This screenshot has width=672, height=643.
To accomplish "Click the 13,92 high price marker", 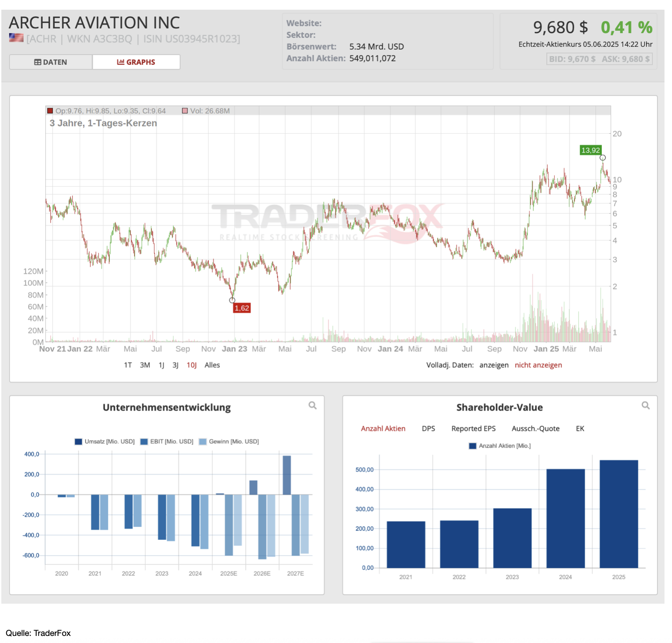I will click(590, 150).
